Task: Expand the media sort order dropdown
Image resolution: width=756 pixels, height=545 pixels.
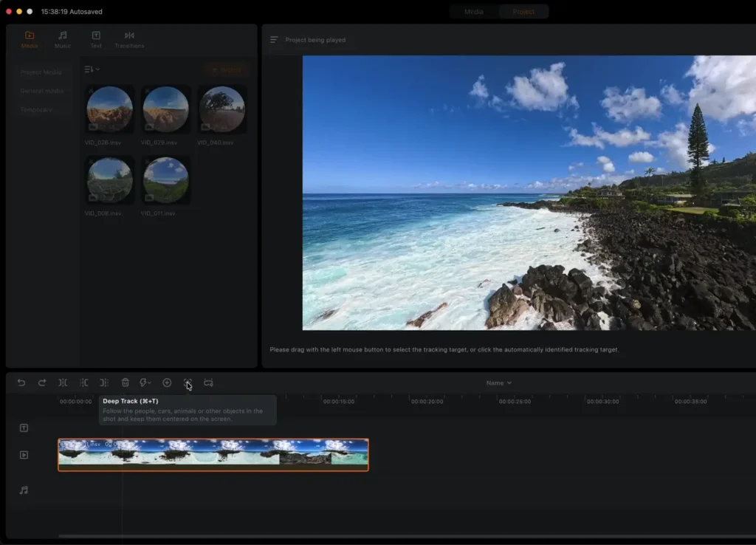Action: tap(92, 69)
